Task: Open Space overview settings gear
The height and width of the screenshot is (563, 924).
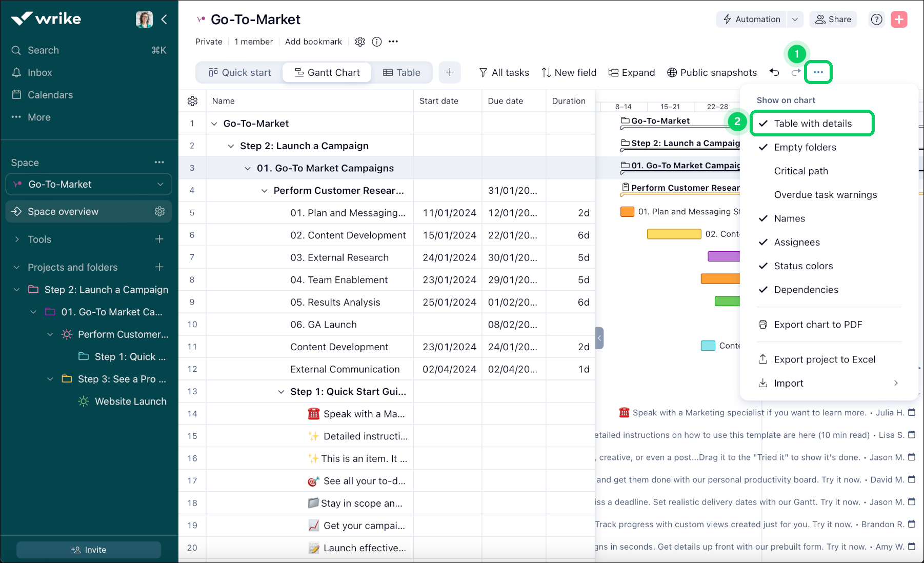Action: (159, 211)
